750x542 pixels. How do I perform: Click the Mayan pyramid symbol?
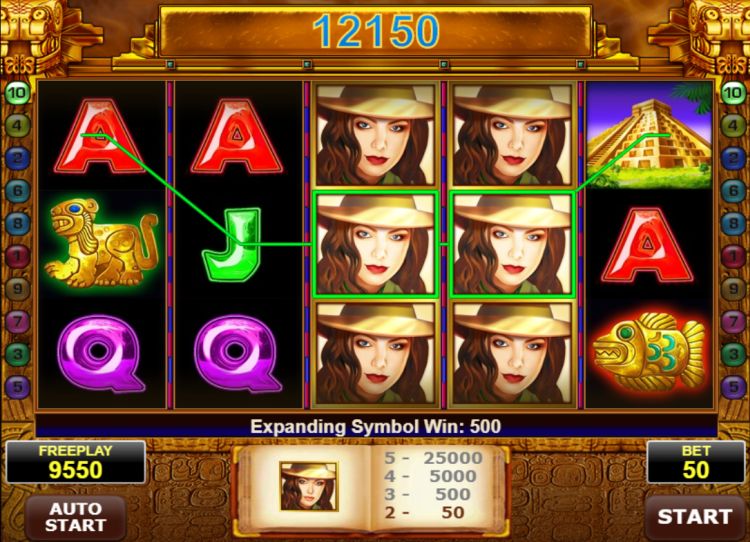(649, 135)
